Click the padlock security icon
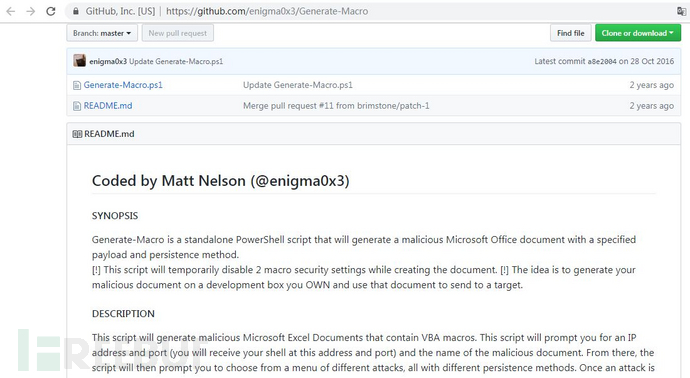 pyautogui.click(x=76, y=11)
